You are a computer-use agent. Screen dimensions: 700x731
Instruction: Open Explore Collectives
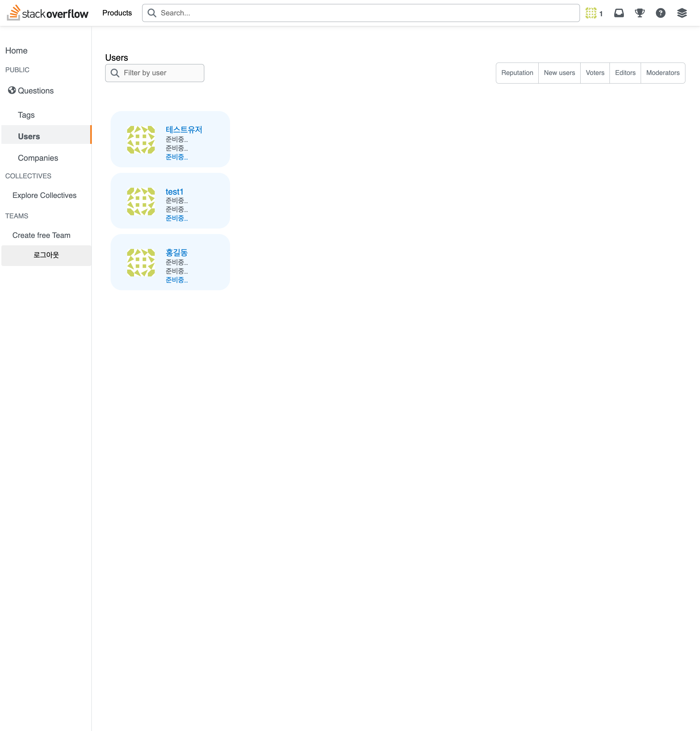click(44, 195)
